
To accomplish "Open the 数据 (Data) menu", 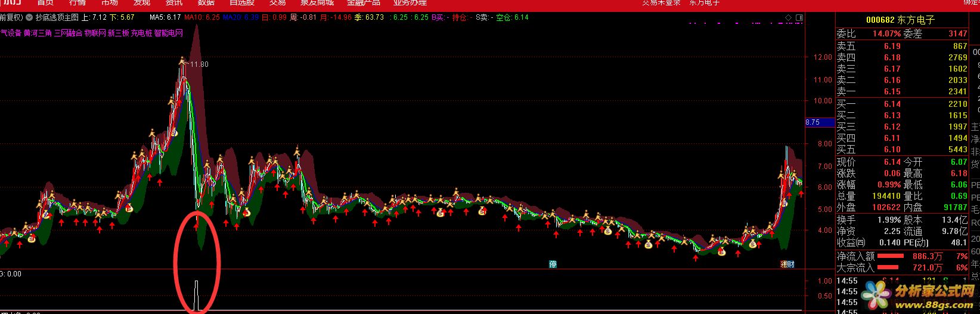I will click(206, 2).
